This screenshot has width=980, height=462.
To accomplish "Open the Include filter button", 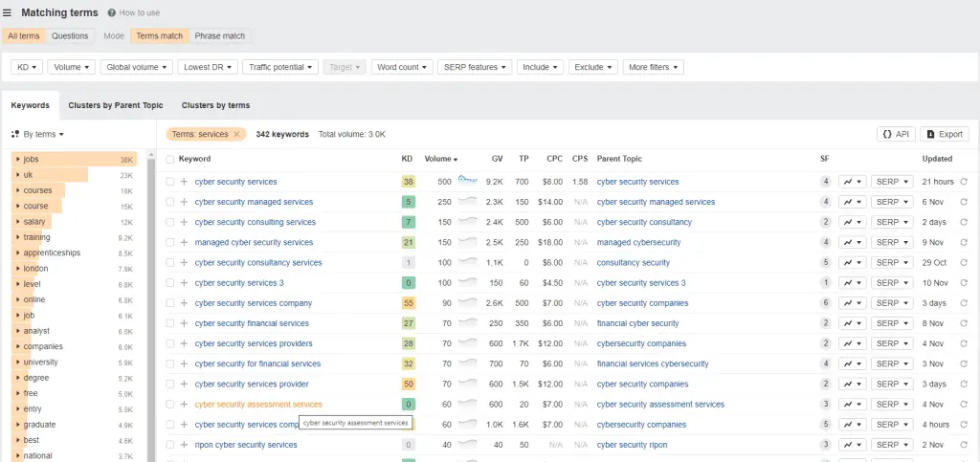I will coord(541,67).
